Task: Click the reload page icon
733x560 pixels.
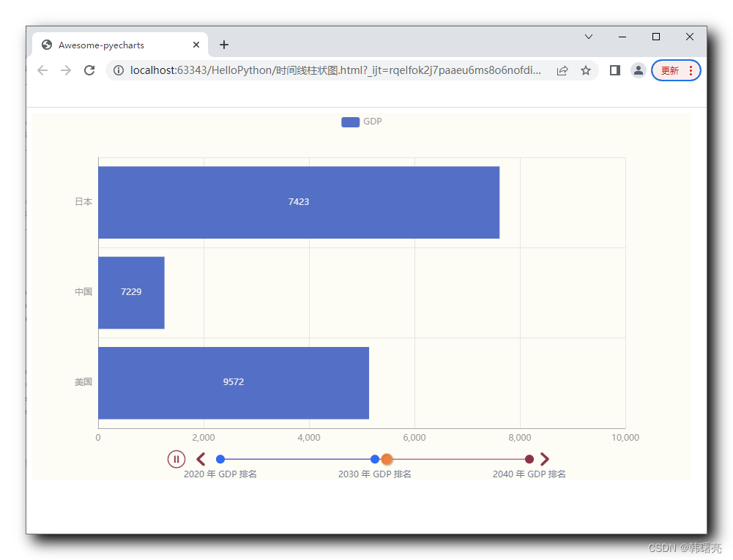Action: click(x=89, y=70)
